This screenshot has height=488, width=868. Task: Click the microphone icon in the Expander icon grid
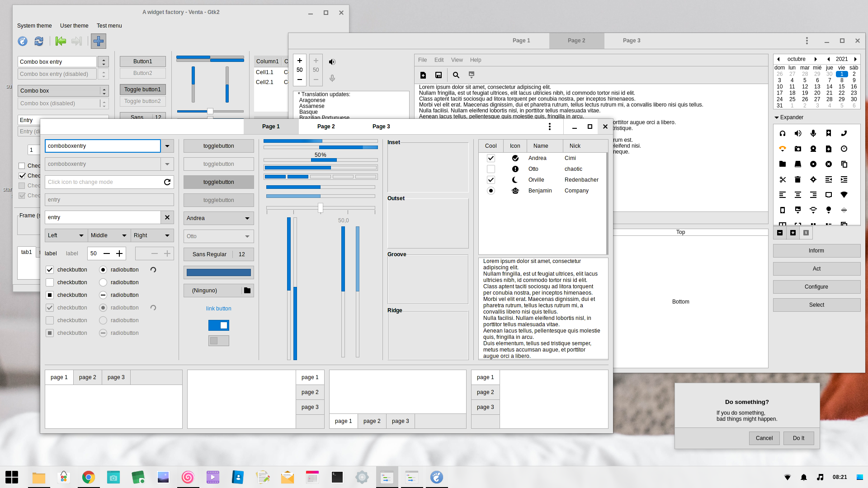[x=813, y=133]
